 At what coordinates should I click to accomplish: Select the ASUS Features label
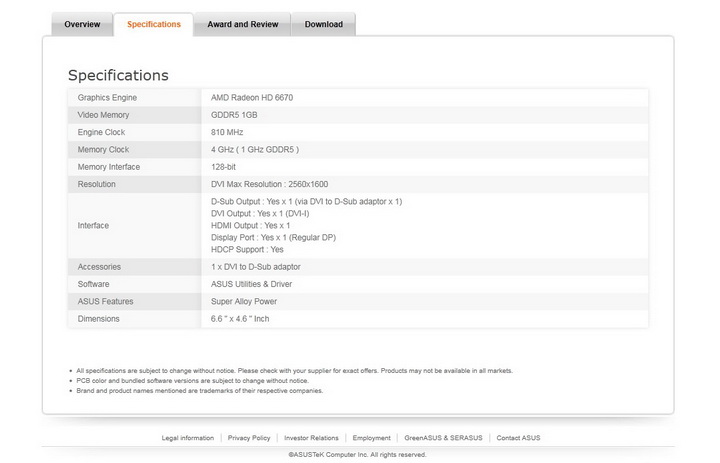coord(105,301)
